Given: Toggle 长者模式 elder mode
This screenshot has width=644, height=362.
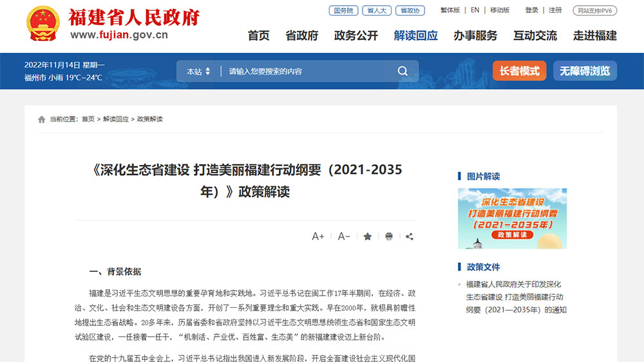Looking at the screenshot, I should [519, 71].
